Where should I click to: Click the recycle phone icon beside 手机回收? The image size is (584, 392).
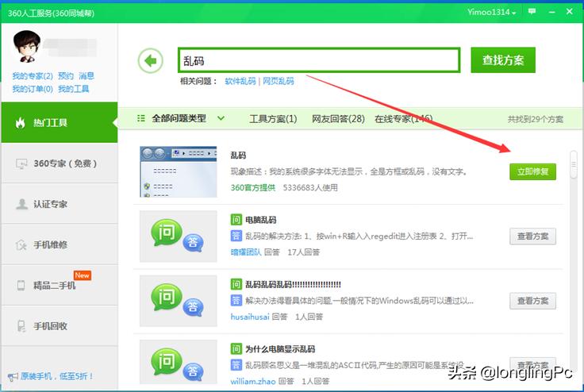(21, 326)
